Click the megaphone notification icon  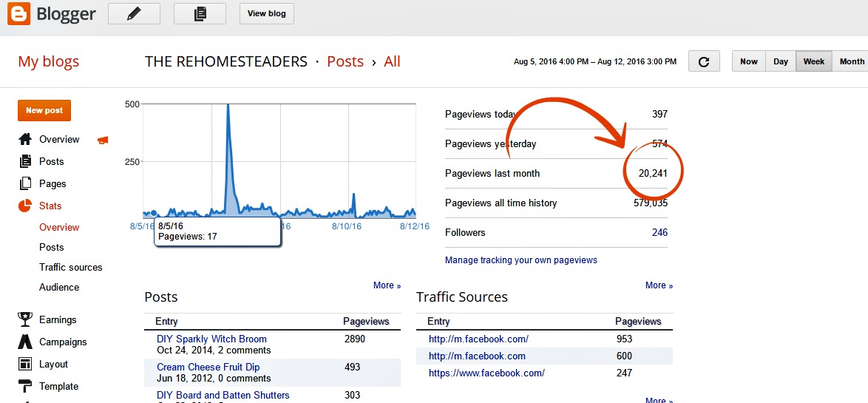tap(103, 140)
